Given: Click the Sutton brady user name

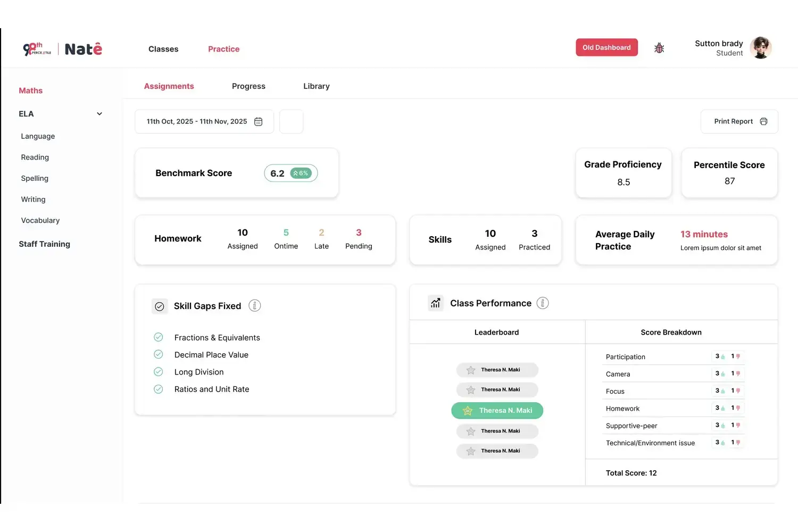Looking at the screenshot, I should pos(719,44).
